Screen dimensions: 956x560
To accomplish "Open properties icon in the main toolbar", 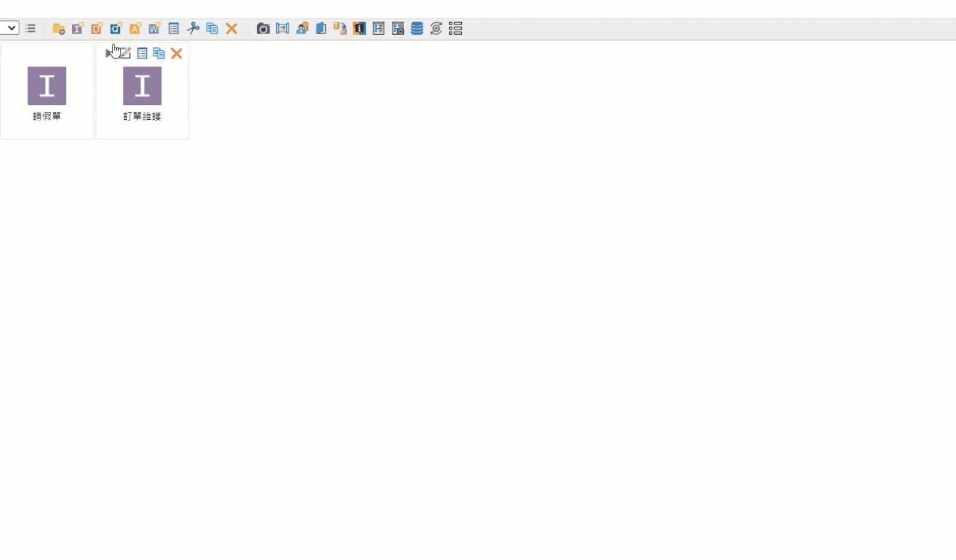I will (174, 28).
